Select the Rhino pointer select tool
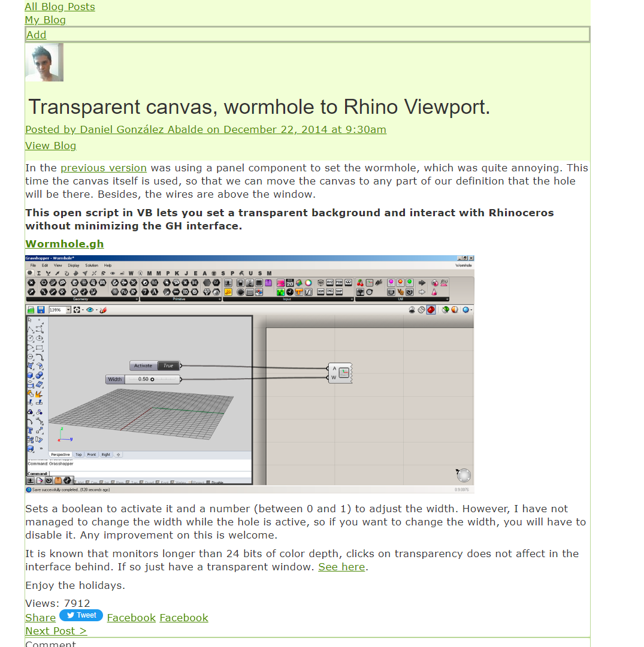The height and width of the screenshot is (647, 644). (30, 320)
